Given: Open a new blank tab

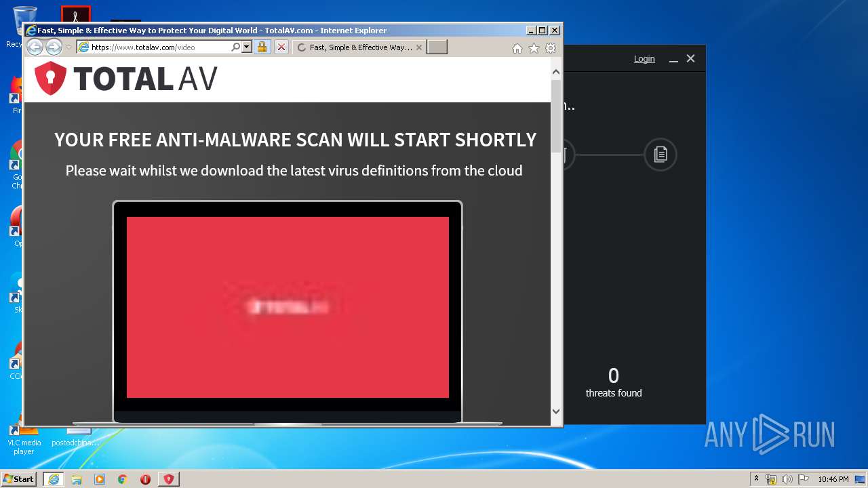Looking at the screenshot, I should click(437, 47).
